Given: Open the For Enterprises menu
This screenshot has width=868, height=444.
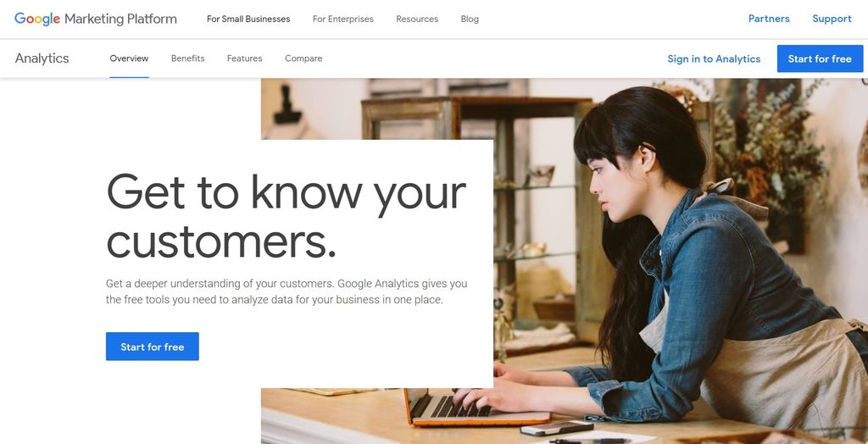Looking at the screenshot, I should tap(343, 19).
